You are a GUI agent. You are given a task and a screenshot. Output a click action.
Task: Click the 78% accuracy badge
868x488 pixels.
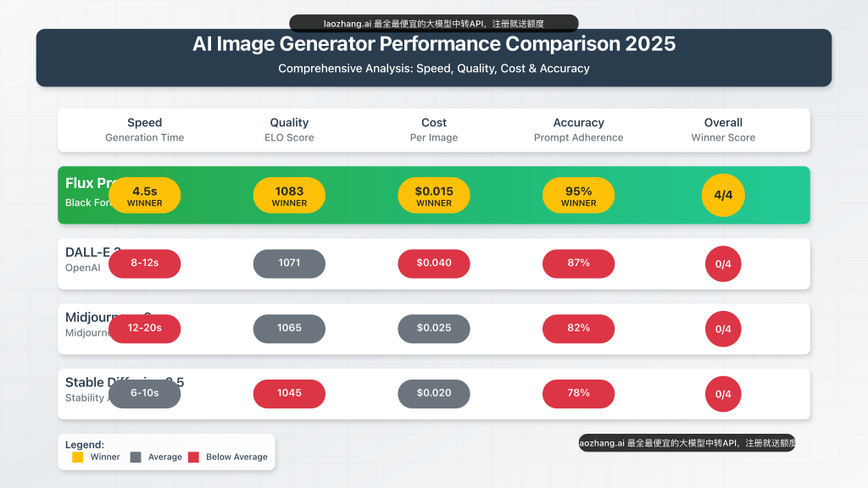click(578, 393)
